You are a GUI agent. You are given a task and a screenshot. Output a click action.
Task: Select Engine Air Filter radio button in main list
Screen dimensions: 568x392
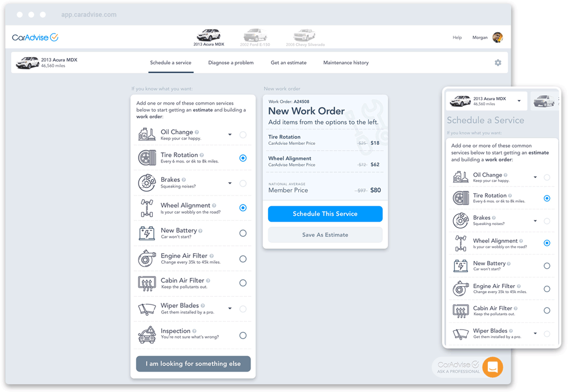pos(243,259)
